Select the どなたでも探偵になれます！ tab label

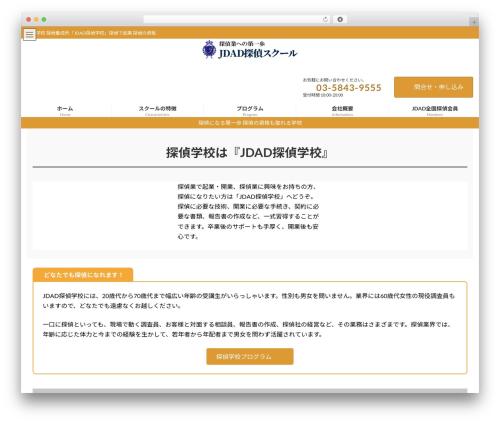point(83,275)
